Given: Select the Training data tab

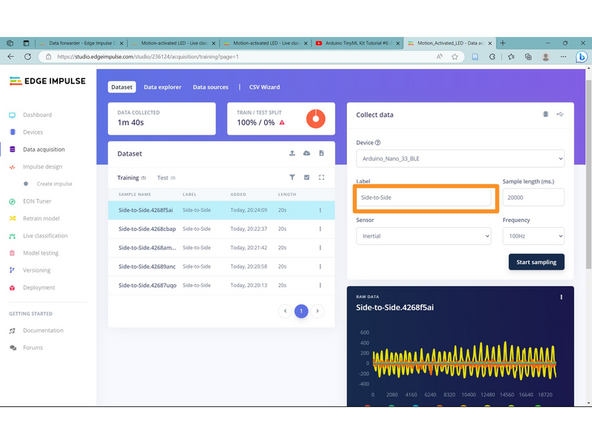Looking at the screenshot, I should pyautogui.click(x=131, y=177).
